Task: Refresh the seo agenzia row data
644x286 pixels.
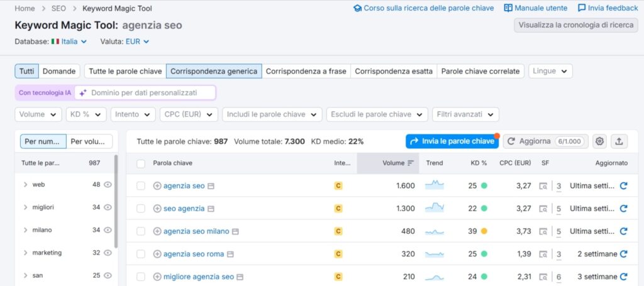Action: pyautogui.click(x=623, y=209)
